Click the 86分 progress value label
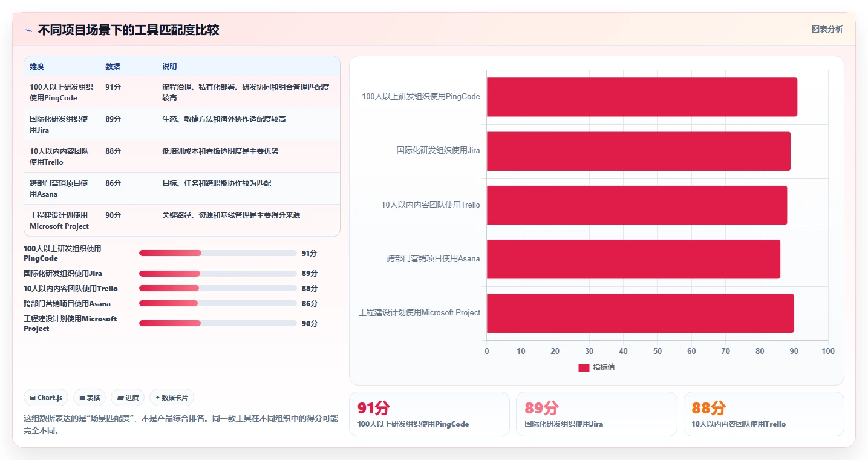868x460 pixels. 309,304
